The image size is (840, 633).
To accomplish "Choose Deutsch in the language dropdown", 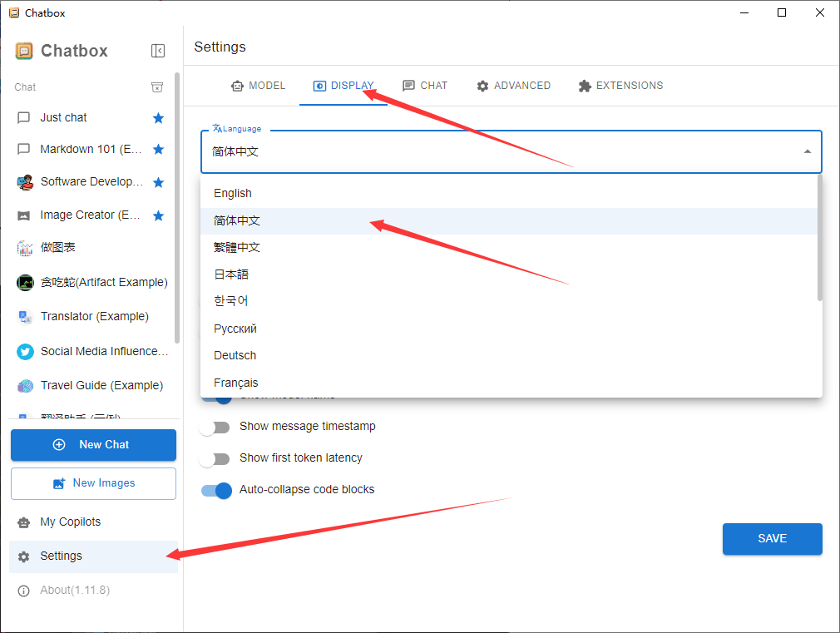I will pos(235,355).
